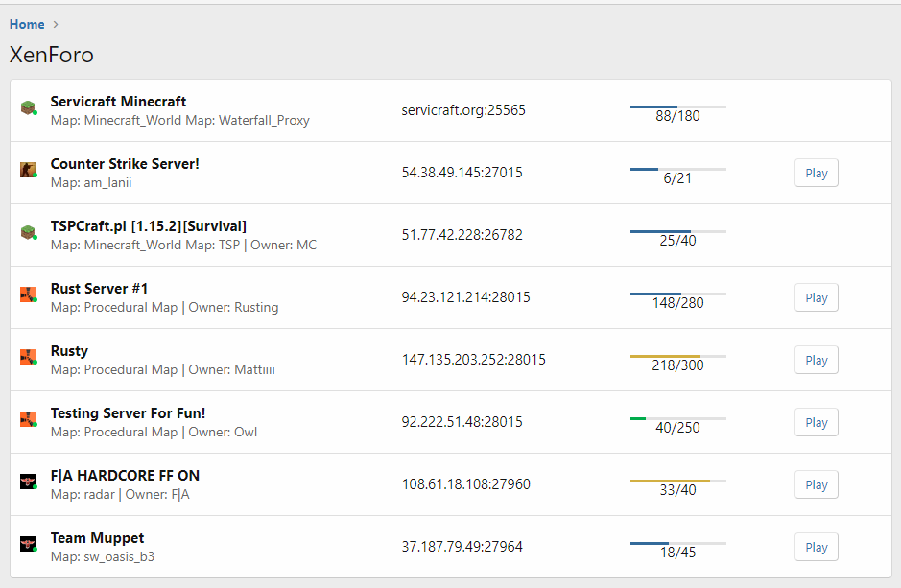901x588 pixels.
Task: Go to Home in the breadcrumb
Action: click(x=27, y=24)
